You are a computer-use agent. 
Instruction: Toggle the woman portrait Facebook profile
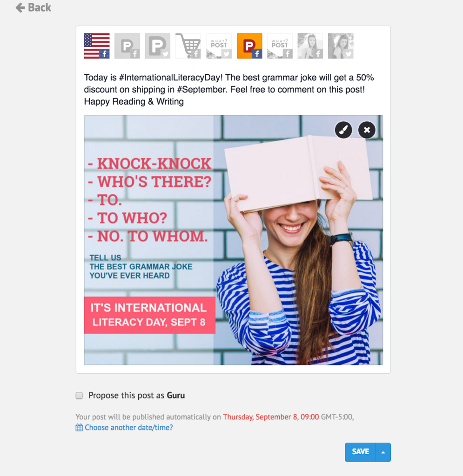coord(310,46)
